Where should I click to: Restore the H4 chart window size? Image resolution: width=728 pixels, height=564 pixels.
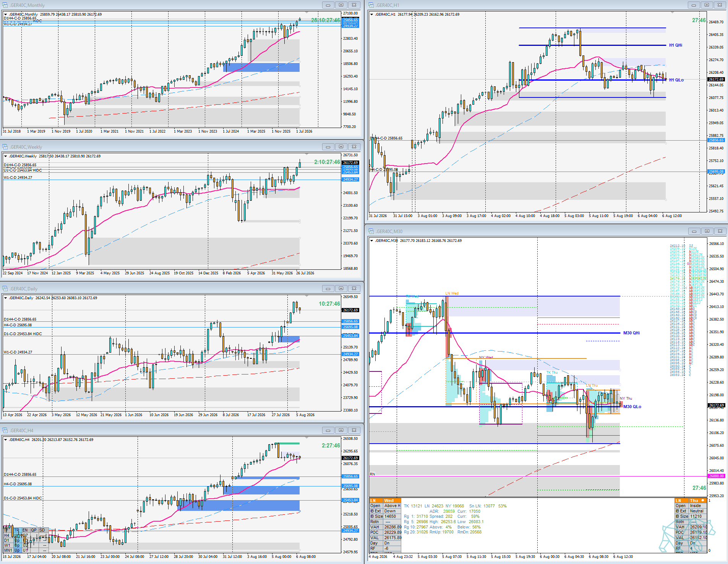[x=341, y=430]
